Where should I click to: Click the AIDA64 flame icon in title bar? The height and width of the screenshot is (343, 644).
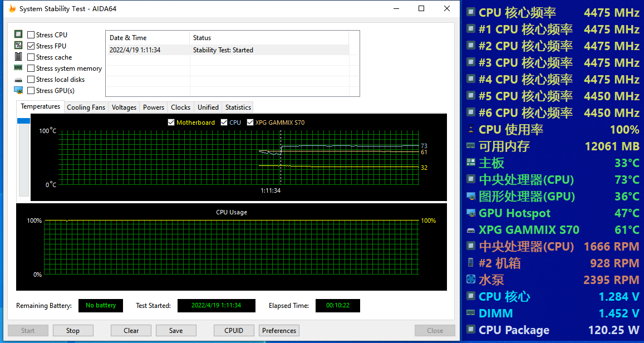coord(12,9)
